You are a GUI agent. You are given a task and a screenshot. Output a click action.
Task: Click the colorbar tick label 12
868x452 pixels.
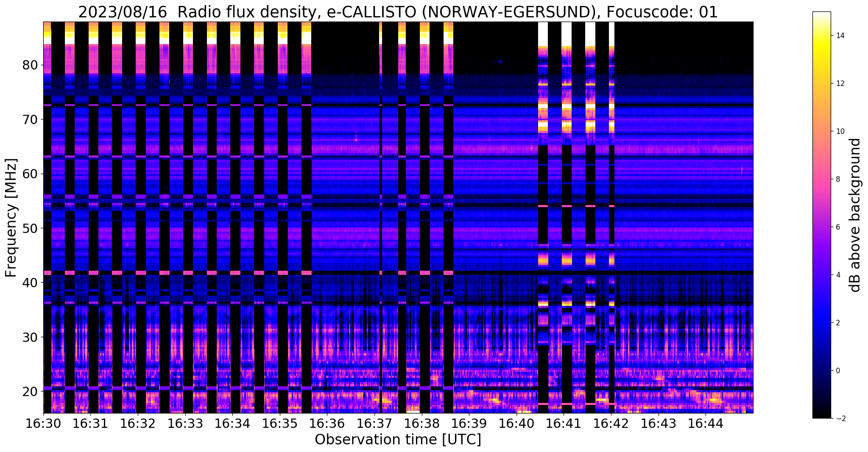840,83
